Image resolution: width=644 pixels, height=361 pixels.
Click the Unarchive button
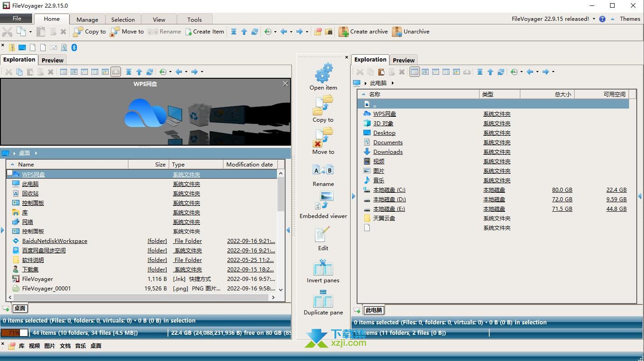point(411,32)
